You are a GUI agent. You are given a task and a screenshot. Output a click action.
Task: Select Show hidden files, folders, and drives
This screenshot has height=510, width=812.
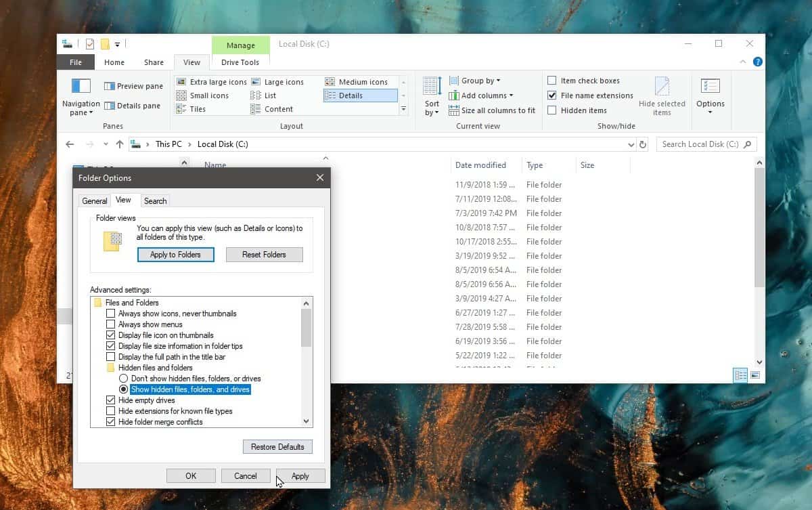tap(123, 389)
